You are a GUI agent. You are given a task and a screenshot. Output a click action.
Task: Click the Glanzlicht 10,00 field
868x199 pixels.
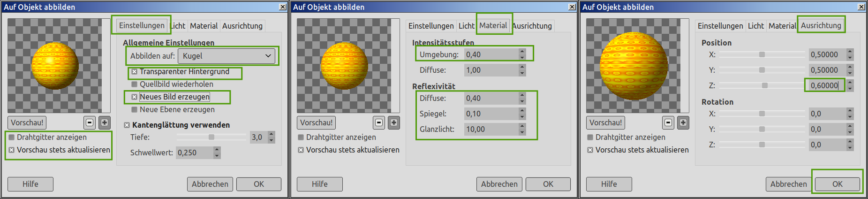pos(491,129)
